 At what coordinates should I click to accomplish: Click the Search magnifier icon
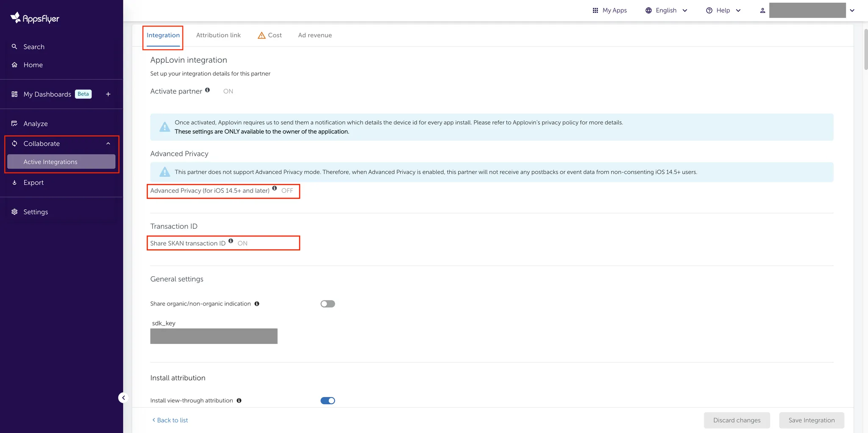pos(14,47)
